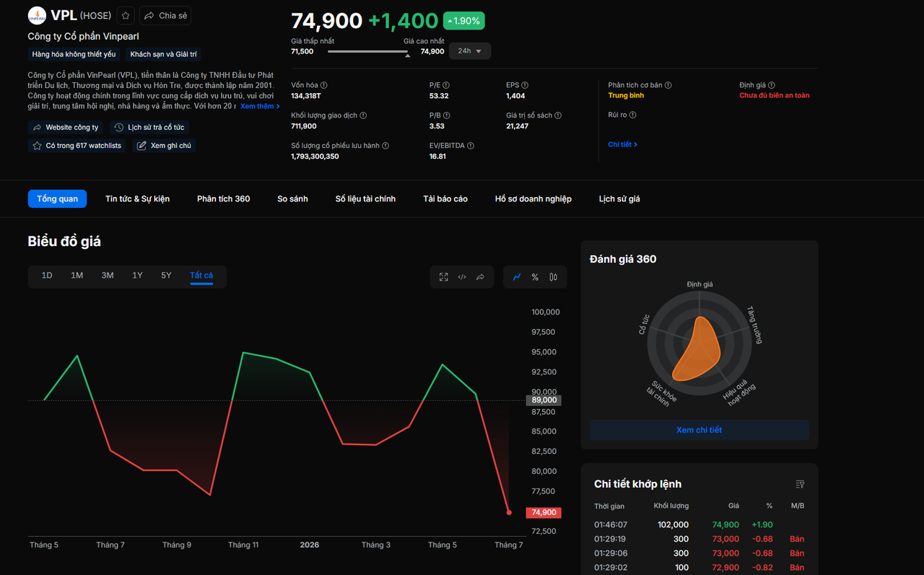Click the info icon beside the Định giá header
This screenshot has width=924, height=575.
pos(772,85)
